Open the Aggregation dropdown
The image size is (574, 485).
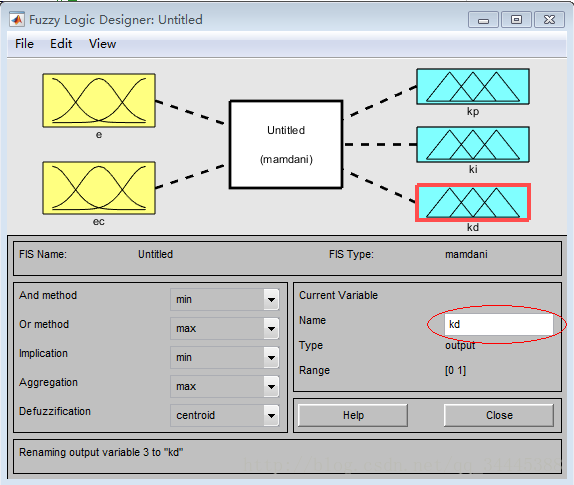pos(224,386)
